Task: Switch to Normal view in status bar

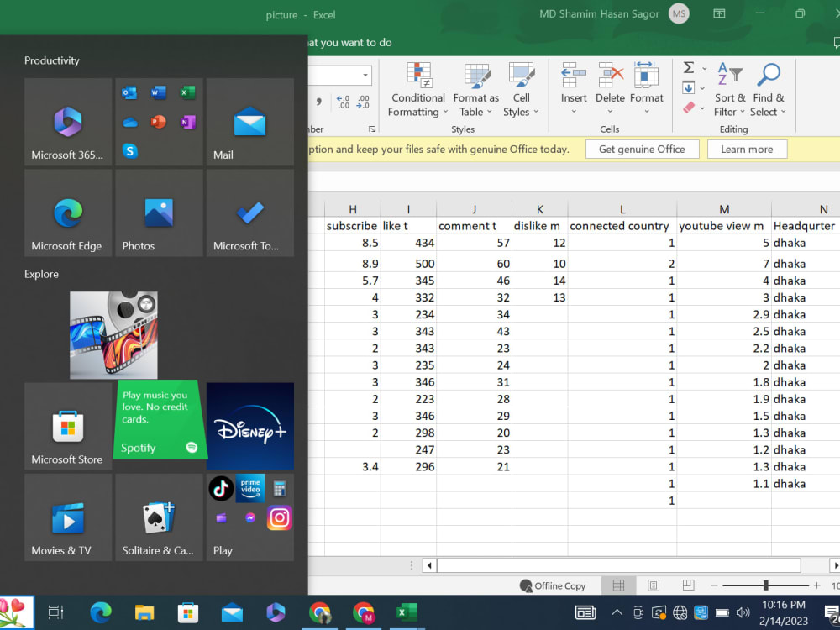Action: tap(617, 585)
